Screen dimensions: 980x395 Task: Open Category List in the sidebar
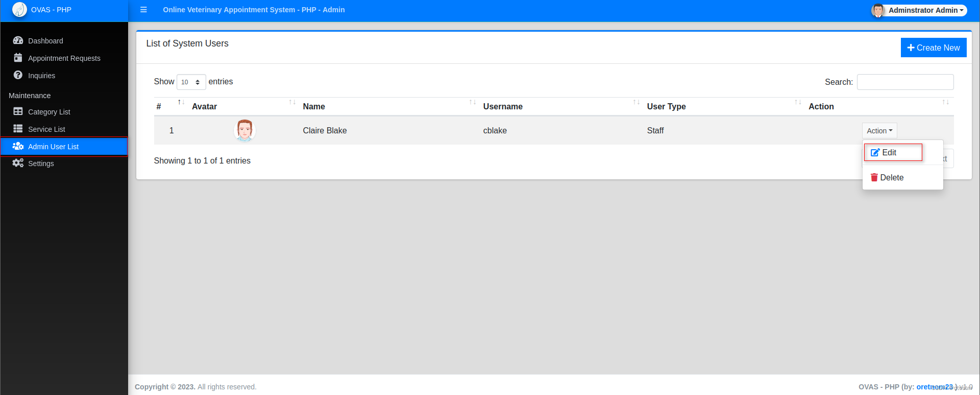(64, 111)
